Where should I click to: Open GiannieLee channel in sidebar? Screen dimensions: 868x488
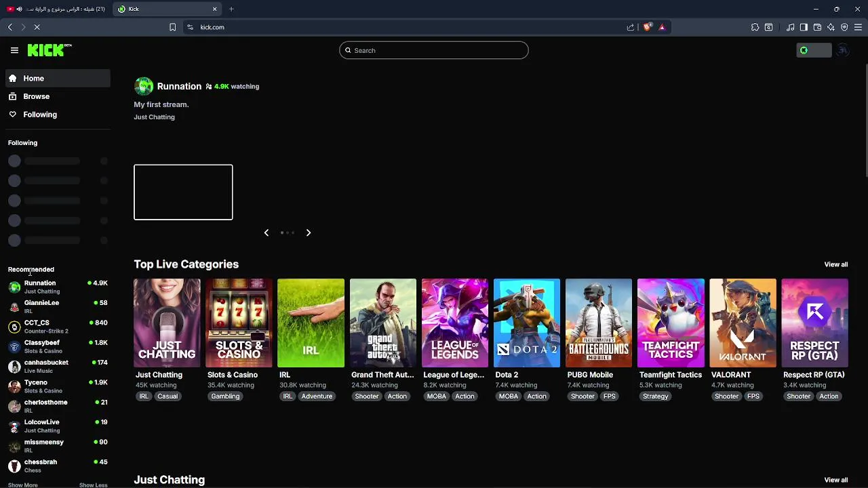point(57,306)
